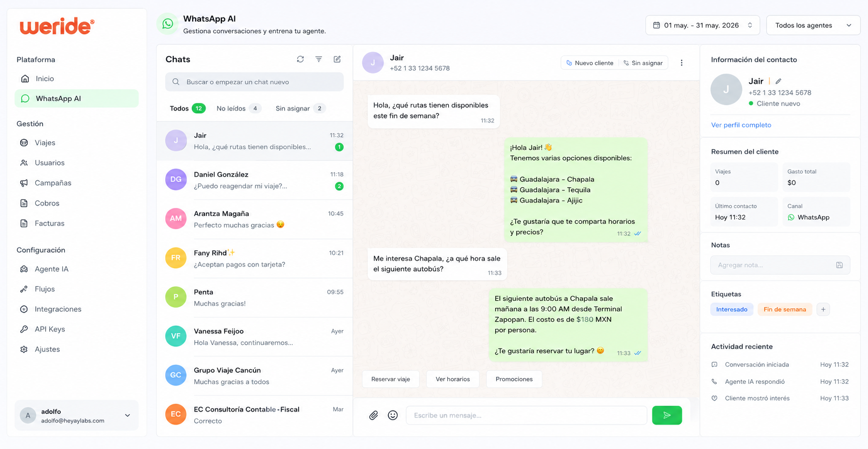Image resolution: width=868 pixels, height=449 pixels.
Task: Open the emoji picker icon
Action: 393,415
